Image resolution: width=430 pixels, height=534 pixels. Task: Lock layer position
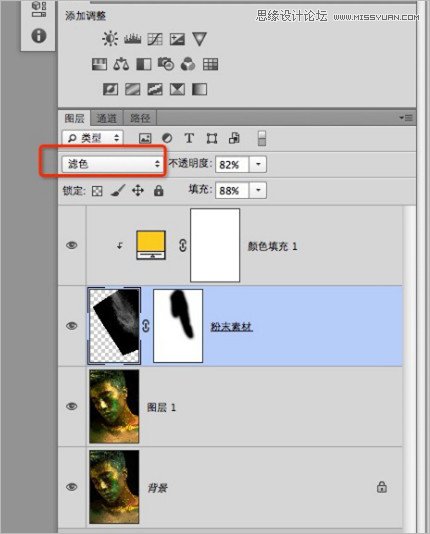click(x=138, y=190)
